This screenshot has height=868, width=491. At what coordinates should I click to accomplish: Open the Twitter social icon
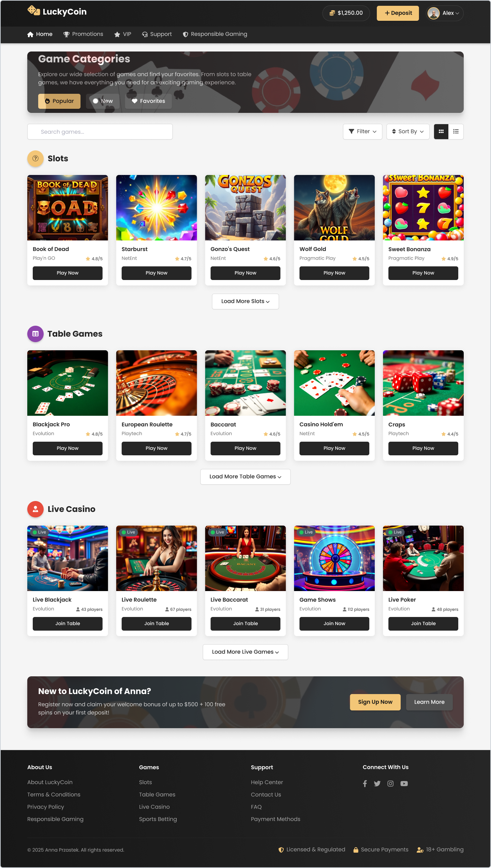click(x=377, y=783)
